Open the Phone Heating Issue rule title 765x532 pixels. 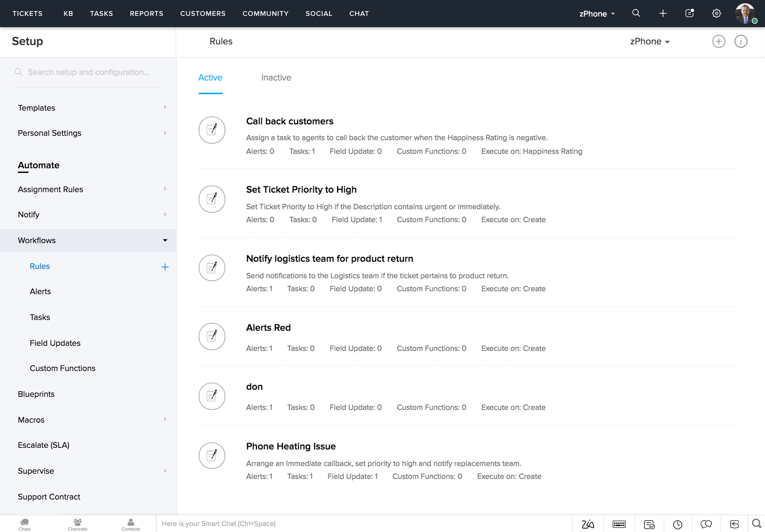[x=291, y=446]
